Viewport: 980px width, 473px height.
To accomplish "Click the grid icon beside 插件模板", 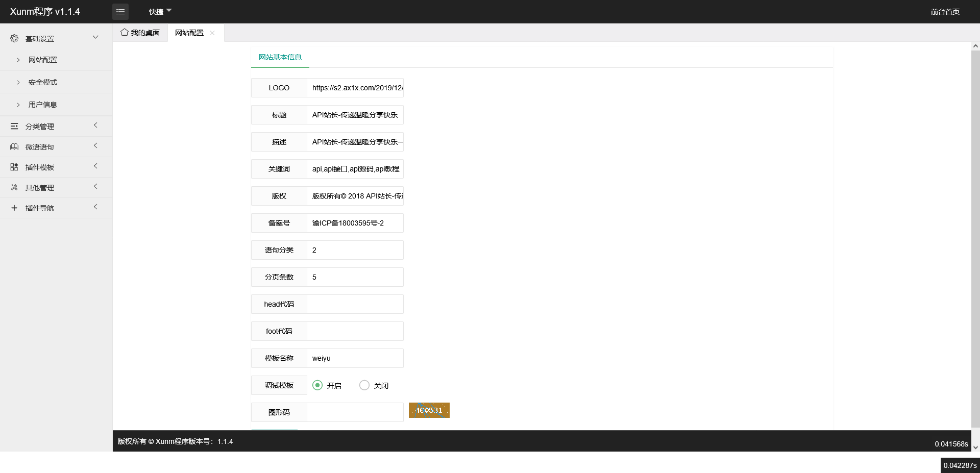I will point(14,167).
